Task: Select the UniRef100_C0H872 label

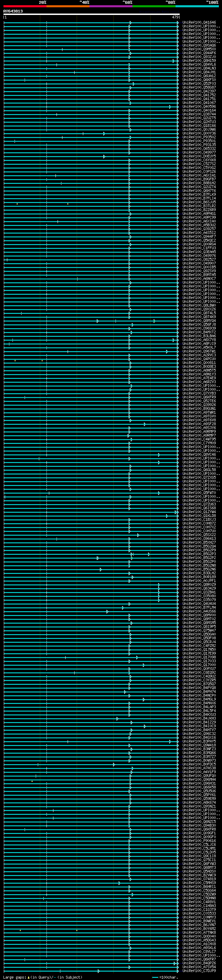Action: pyautogui.click(x=199, y=523)
